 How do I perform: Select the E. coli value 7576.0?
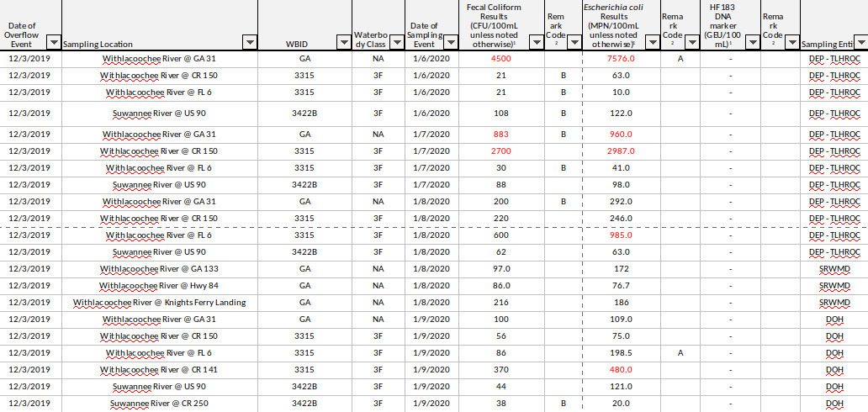coord(621,59)
